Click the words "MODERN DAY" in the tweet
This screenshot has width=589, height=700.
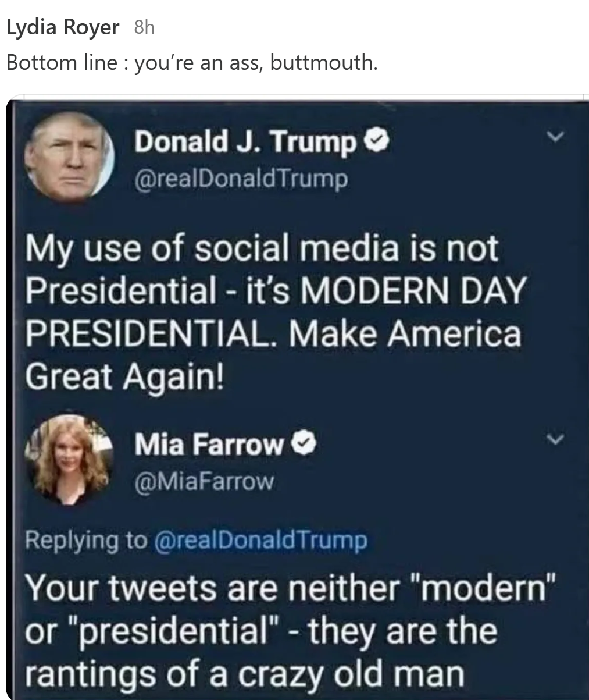pyautogui.click(x=413, y=291)
